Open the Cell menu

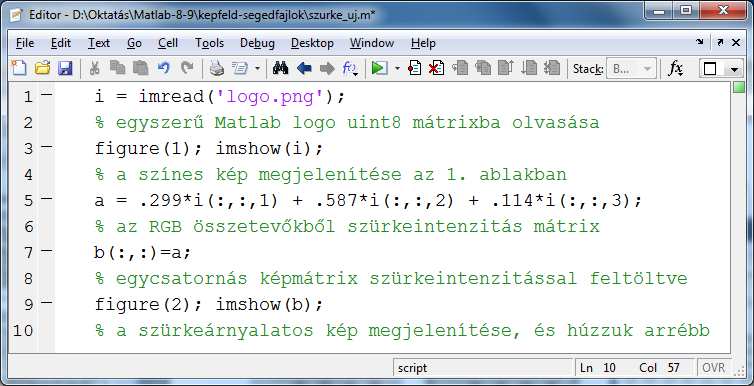[x=168, y=43]
